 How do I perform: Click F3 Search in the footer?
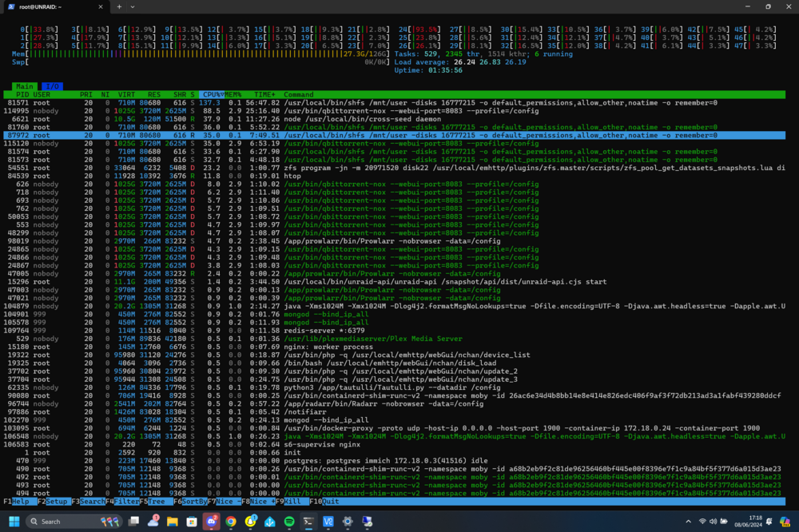coord(88,502)
